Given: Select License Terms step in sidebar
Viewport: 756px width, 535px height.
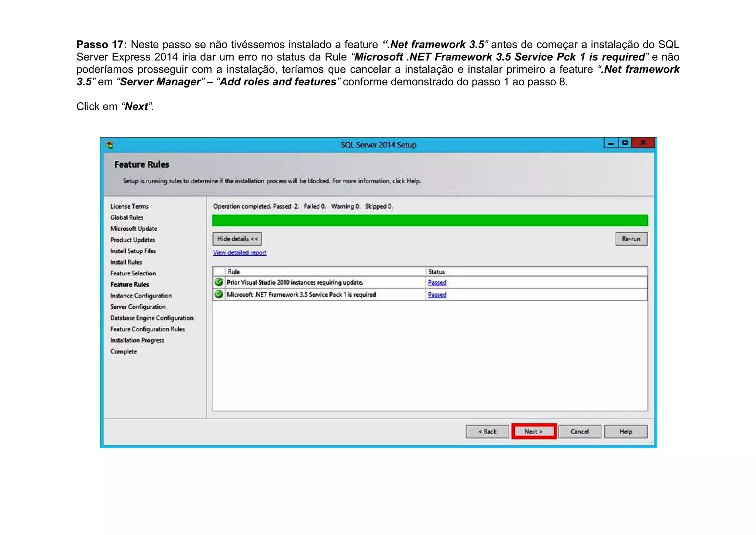Looking at the screenshot, I should 129,207.
